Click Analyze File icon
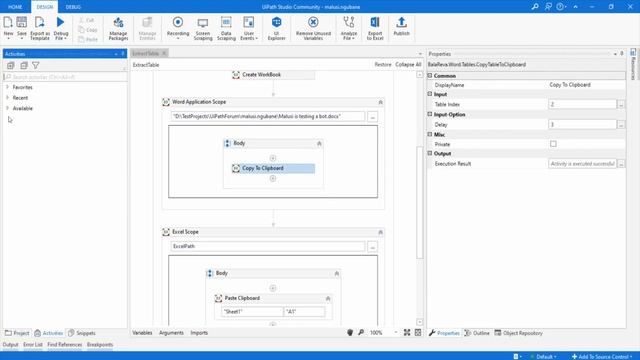Image resolution: width=640 pixels, height=360 pixels. pyautogui.click(x=349, y=22)
